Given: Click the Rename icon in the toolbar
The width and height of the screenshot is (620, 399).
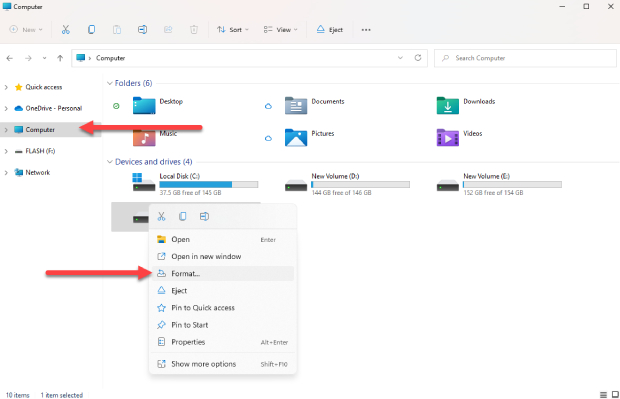Looking at the screenshot, I should (142, 30).
